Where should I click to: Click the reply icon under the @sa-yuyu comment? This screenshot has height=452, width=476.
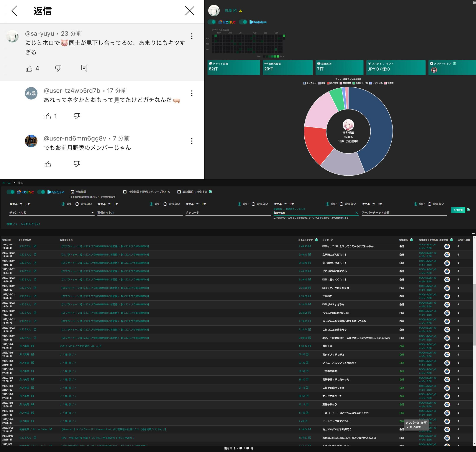(84, 68)
